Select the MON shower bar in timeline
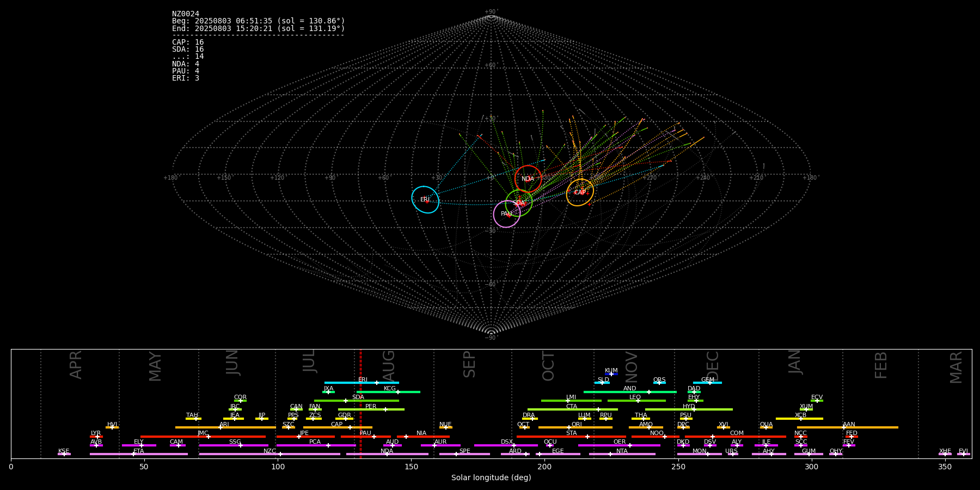 700,454
